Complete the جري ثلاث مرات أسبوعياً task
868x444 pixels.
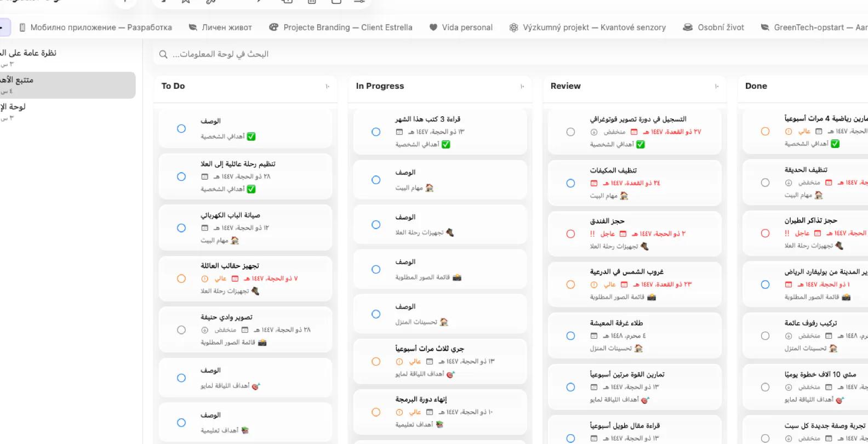point(376,361)
